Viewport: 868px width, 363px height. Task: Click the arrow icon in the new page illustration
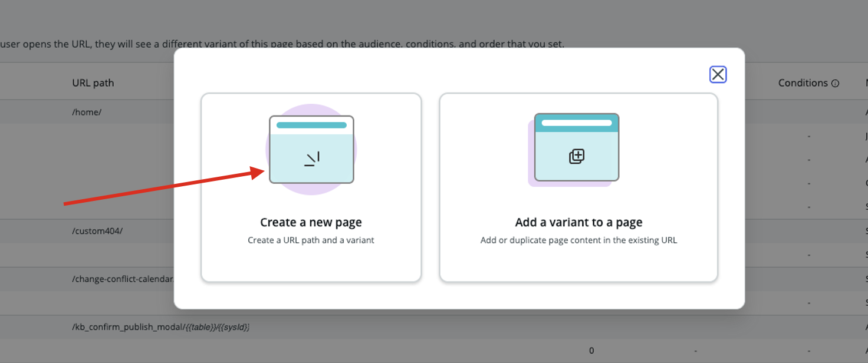coord(312,159)
